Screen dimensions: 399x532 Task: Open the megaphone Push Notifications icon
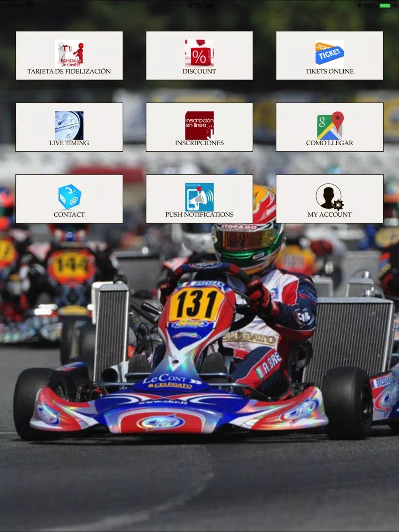[x=199, y=197]
